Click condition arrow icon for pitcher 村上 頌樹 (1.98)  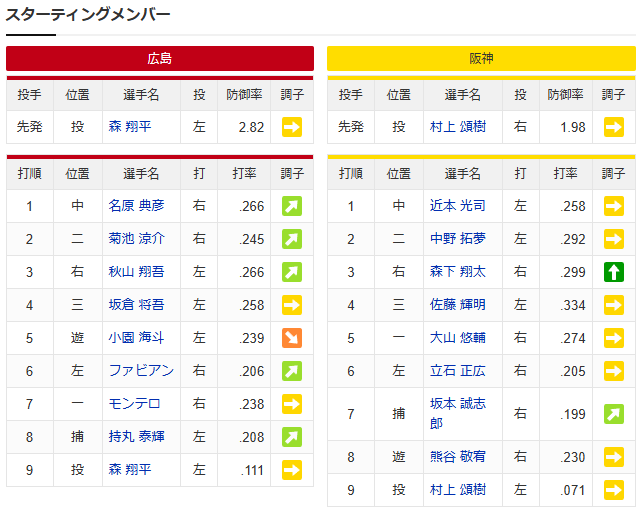613,127
